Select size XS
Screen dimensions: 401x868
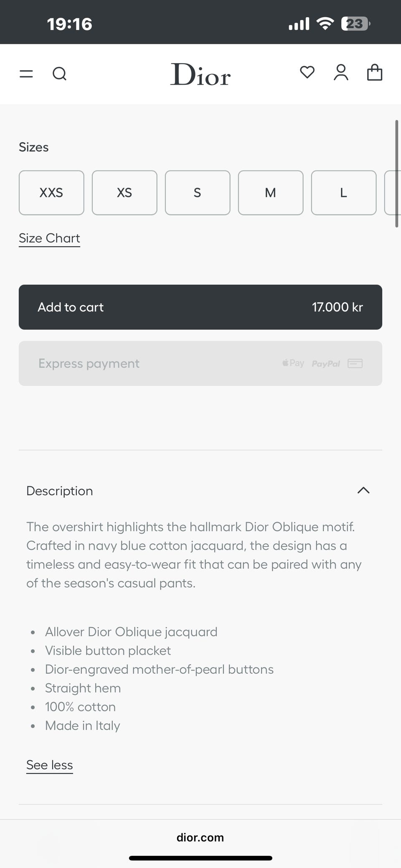(124, 193)
